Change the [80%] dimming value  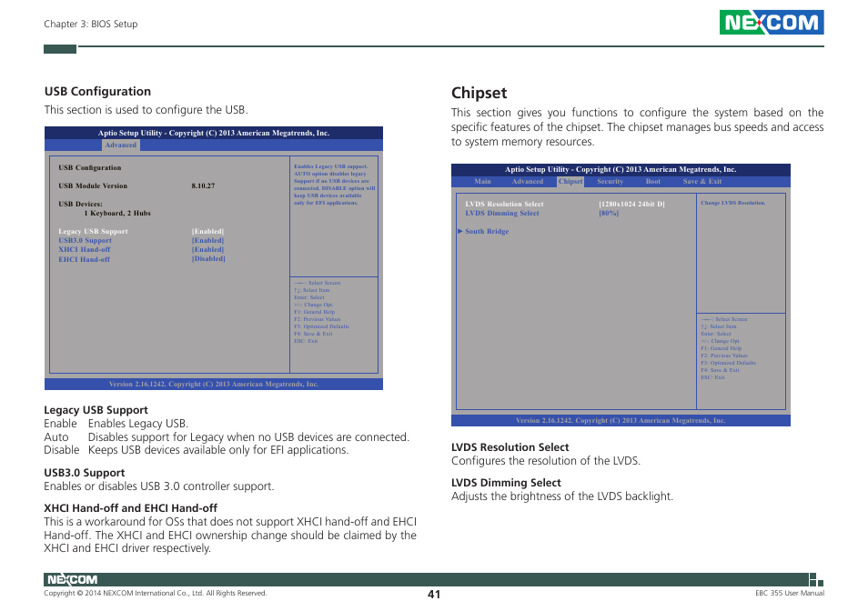609,213
